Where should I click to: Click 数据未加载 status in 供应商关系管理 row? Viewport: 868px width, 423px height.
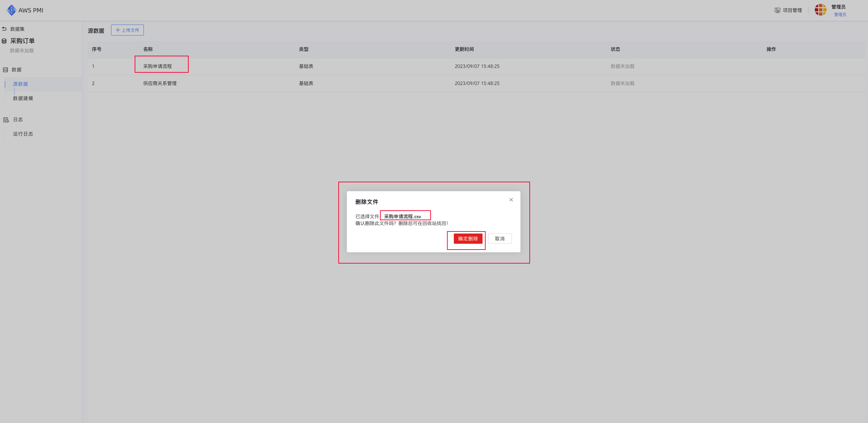pyautogui.click(x=623, y=83)
